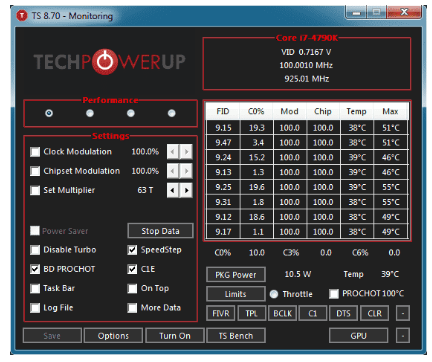Click the DTS button
The image size is (432, 362).
click(343, 313)
